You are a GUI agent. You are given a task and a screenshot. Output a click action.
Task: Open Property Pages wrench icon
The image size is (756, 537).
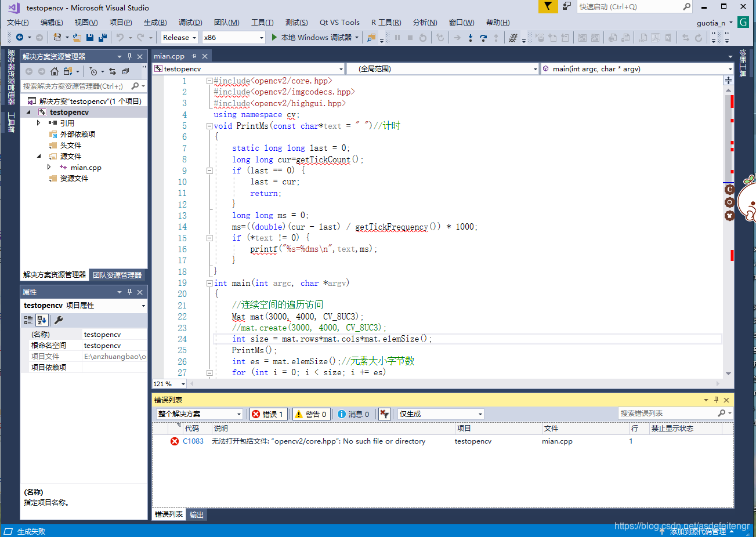59,320
